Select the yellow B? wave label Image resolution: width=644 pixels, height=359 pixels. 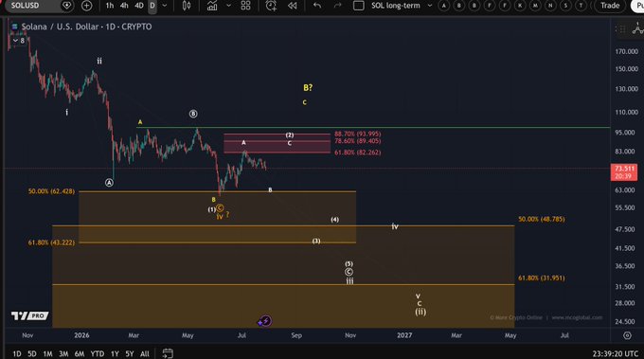[x=308, y=87]
